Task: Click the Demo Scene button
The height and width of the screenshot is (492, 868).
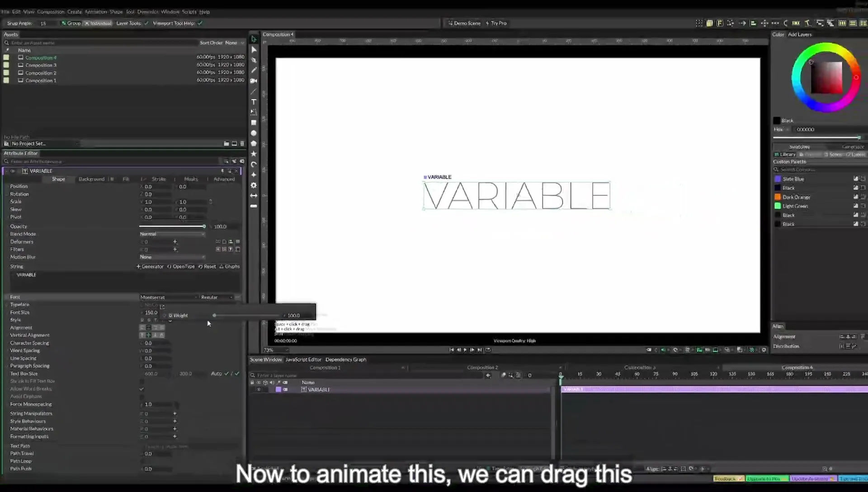Action: click(464, 23)
